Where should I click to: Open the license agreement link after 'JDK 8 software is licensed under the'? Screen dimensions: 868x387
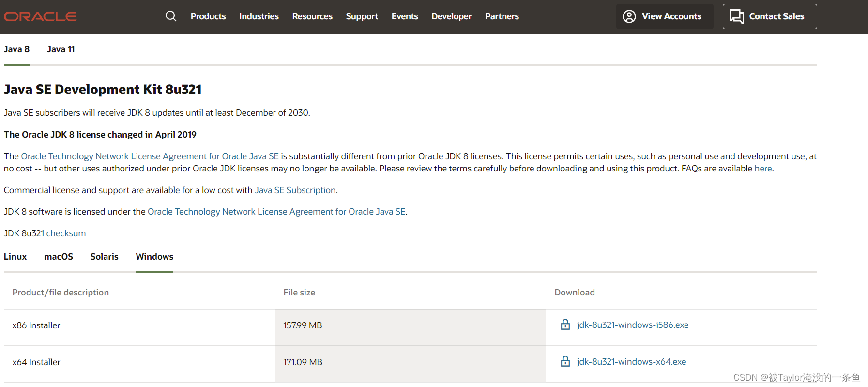click(276, 212)
